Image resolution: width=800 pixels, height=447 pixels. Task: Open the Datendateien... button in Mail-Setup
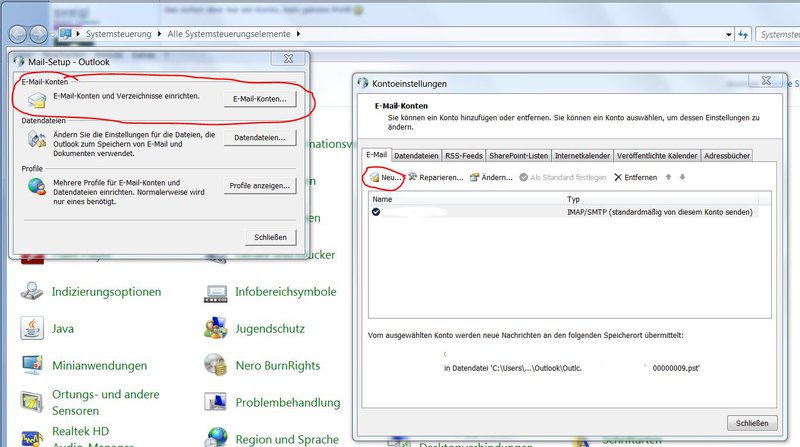260,138
